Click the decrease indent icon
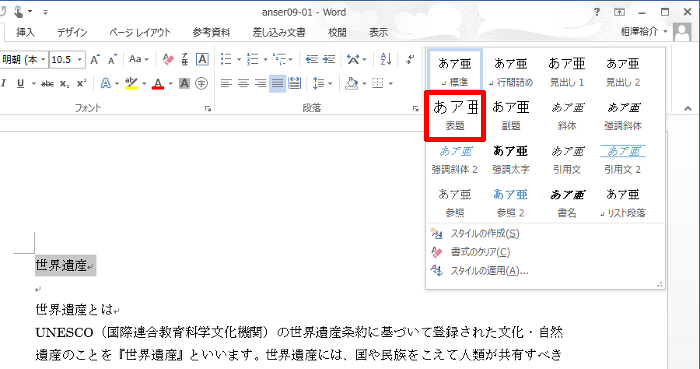The image size is (700, 369). (312, 59)
